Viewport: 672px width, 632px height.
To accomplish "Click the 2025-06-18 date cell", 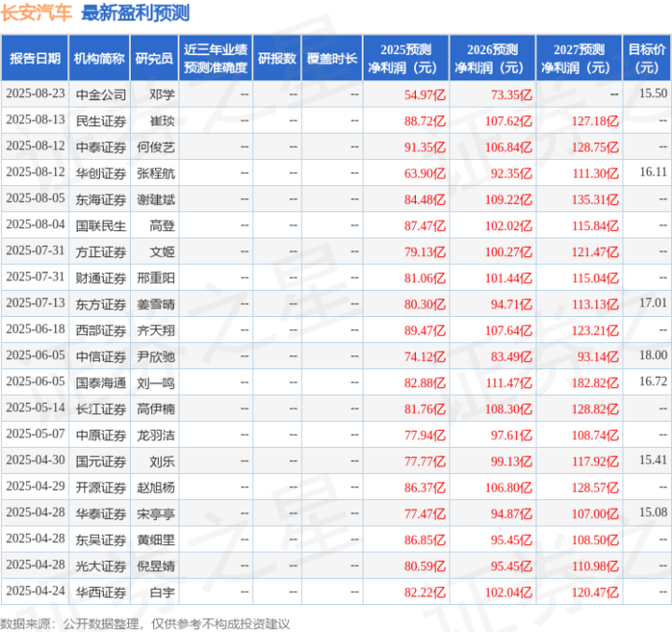I will tap(36, 329).
